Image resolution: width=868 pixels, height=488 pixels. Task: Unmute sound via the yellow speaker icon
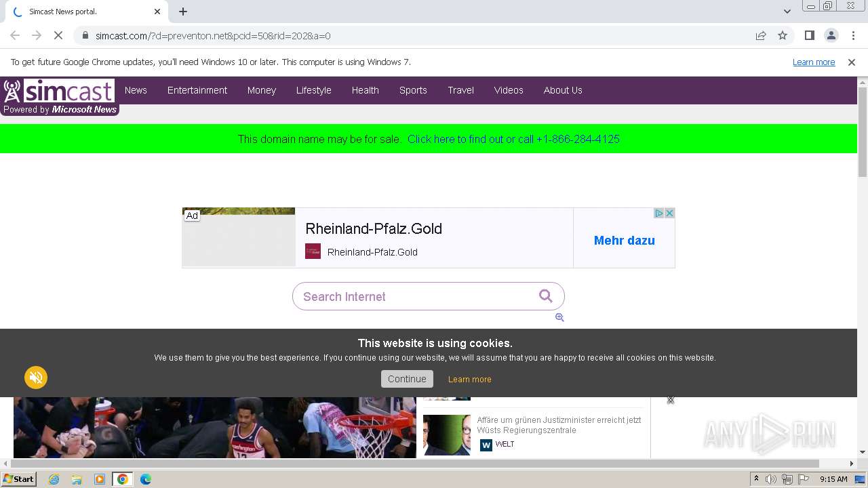click(x=36, y=378)
